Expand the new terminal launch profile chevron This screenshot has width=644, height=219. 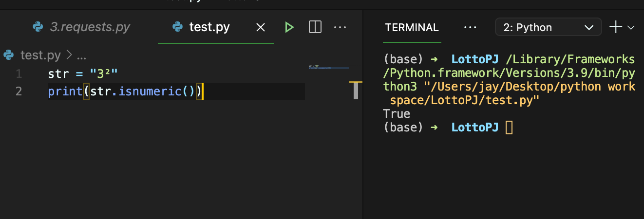coord(631,28)
